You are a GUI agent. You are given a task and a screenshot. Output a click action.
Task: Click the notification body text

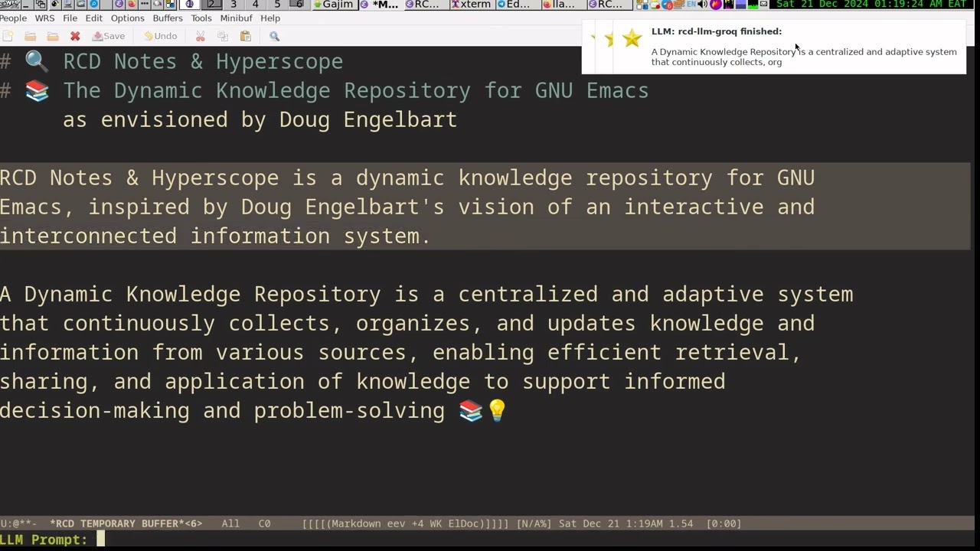click(x=804, y=57)
